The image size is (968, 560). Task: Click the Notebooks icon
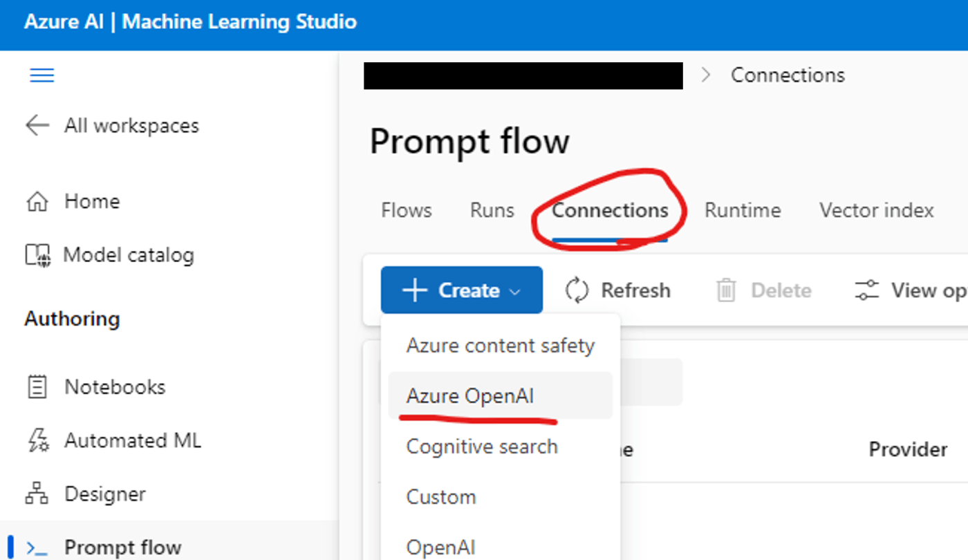[x=37, y=386]
